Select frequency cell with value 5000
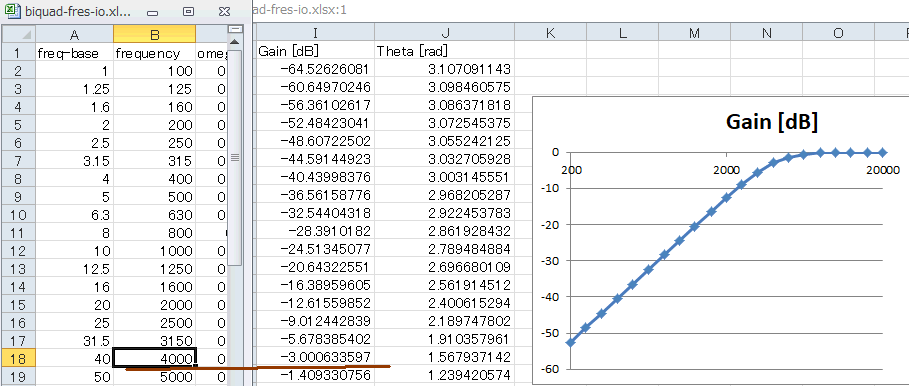Screen dimensions: 909x386 coord(154,376)
